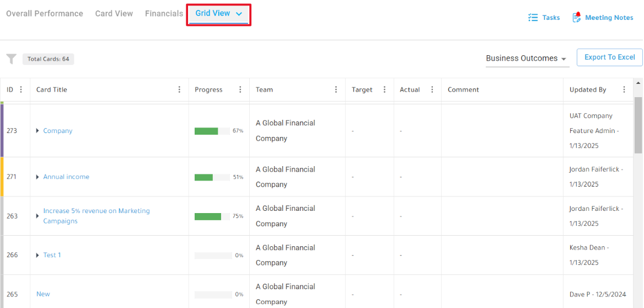Open Updated By column options menu
The image size is (644, 308).
(624, 89)
